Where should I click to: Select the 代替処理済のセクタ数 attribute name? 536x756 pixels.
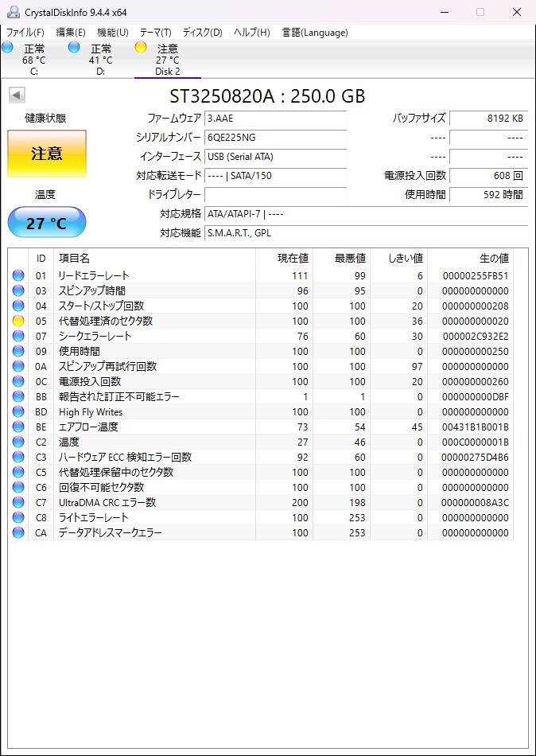pos(106,321)
